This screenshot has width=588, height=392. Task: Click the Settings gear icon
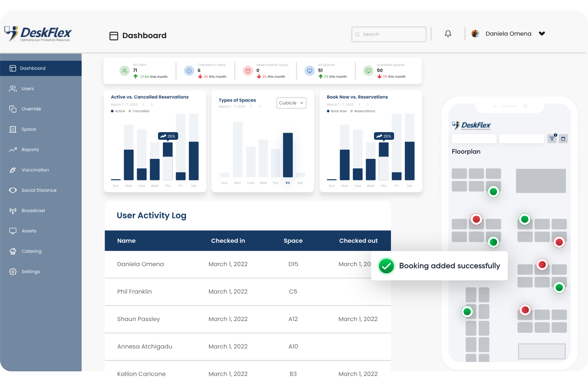[x=13, y=272]
